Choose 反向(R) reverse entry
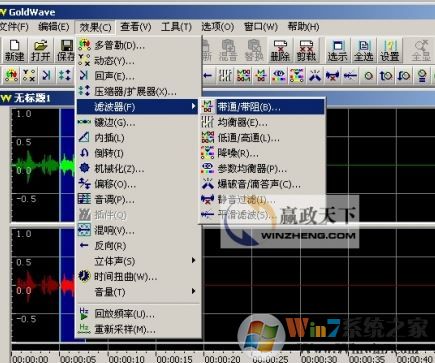This screenshot has height=363, width=435. point(138,246)
